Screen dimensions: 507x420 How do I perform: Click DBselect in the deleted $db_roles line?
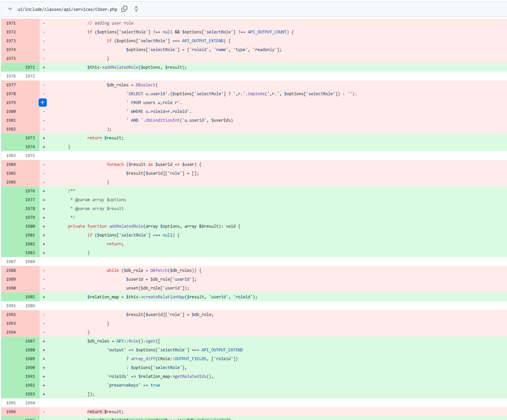pos(145,85)
